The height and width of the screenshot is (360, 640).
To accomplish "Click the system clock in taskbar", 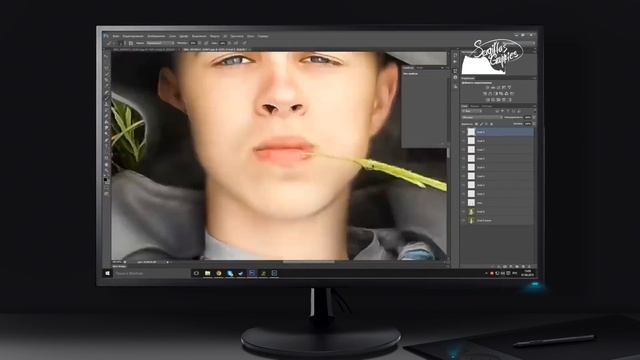I will click(x=528, y=273).
